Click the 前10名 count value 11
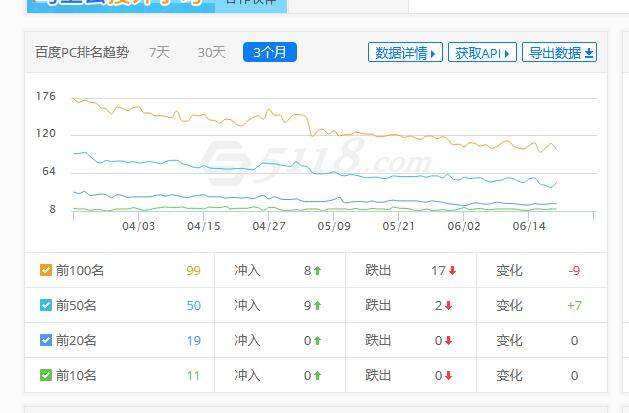Image resolution: width=629 pixels, height=413 pixels. pos(193,376)
